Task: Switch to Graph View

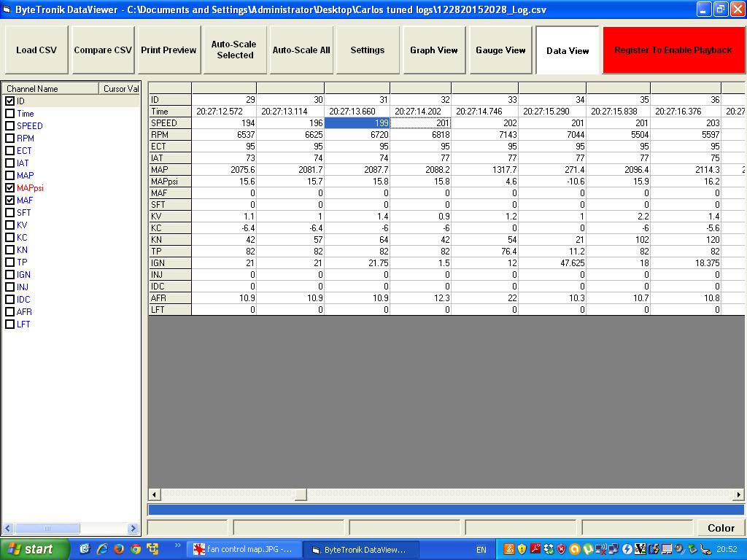Action: tap(433, 50)
